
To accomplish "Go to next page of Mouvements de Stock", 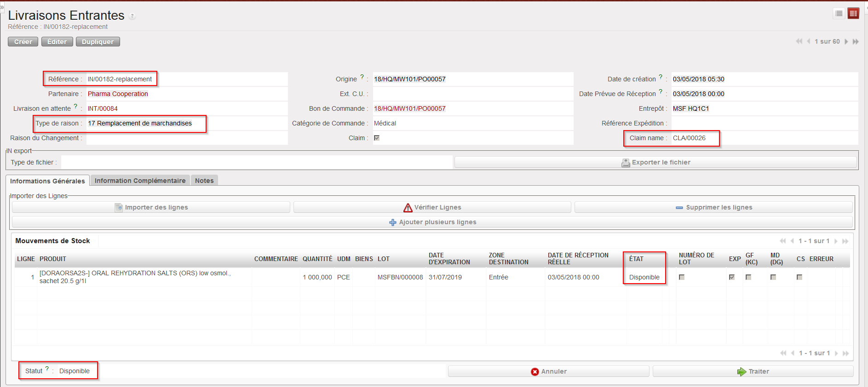I will coord(836,241).
